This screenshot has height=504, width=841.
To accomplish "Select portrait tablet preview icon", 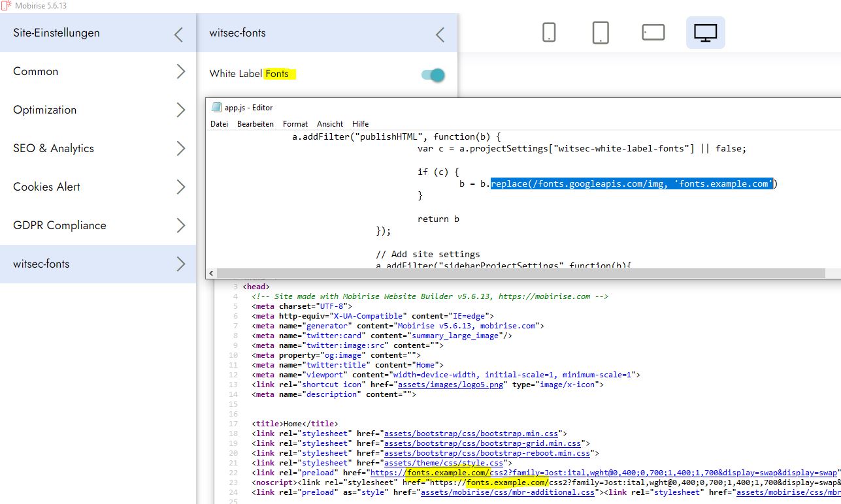I will [601, 33].
